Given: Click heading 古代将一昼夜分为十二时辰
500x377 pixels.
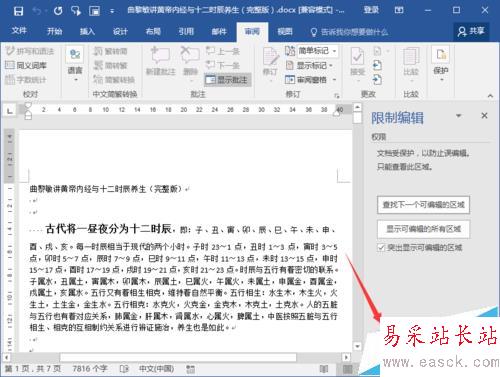Looking at the screenshot, I should pos(108,229).
